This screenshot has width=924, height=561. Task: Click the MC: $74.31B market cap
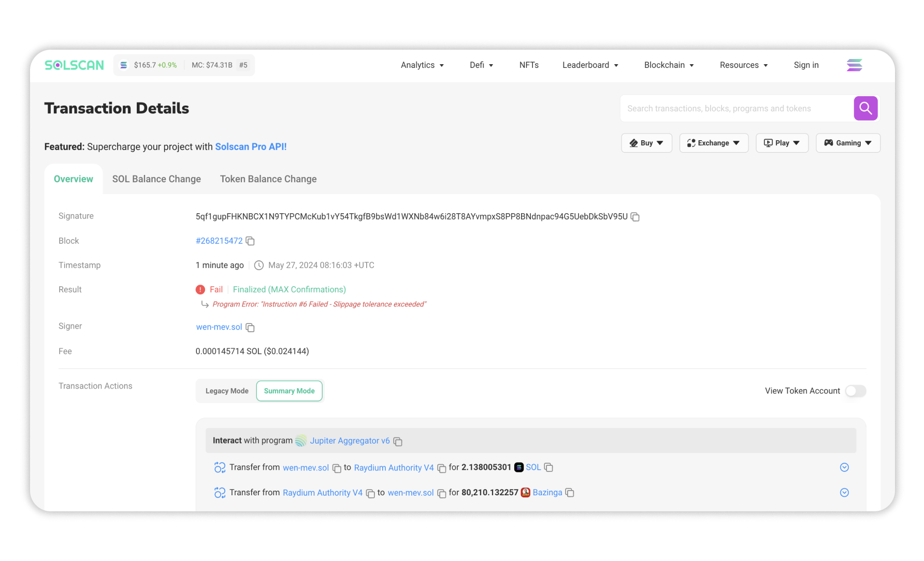point(212,65)
